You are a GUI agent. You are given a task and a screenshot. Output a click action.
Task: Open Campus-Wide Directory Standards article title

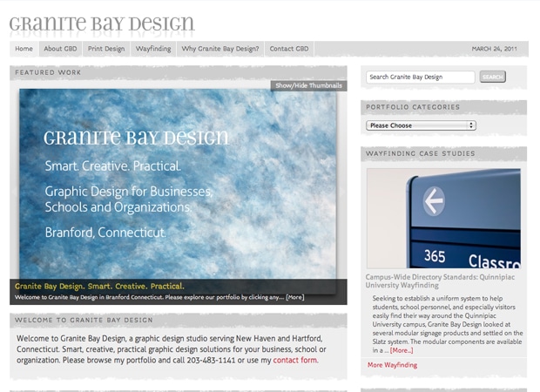click(x=440, y=281)
